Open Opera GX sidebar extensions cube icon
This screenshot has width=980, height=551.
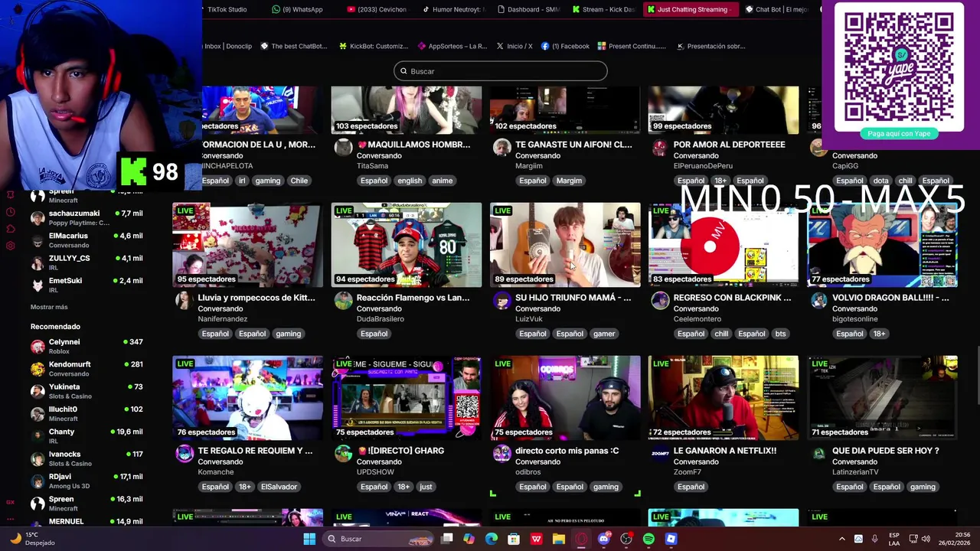pyautogui.click(x=11, y=229)
